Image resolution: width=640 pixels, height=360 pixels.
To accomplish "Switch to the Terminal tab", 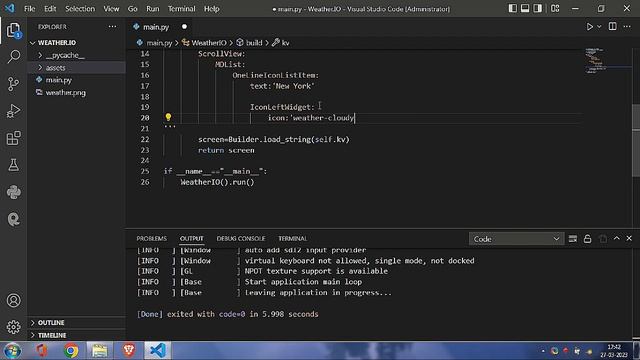I will [x=292, y=238].
